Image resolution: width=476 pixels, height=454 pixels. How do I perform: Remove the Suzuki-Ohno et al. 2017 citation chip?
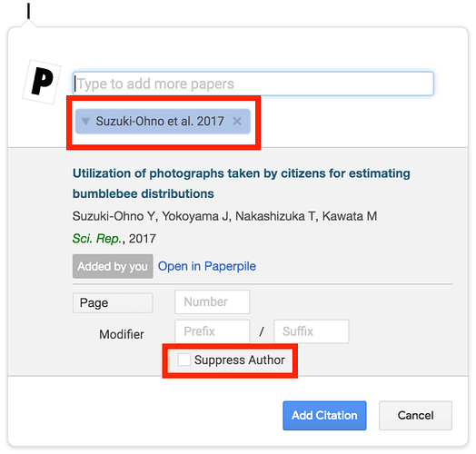tap(237, 122)
